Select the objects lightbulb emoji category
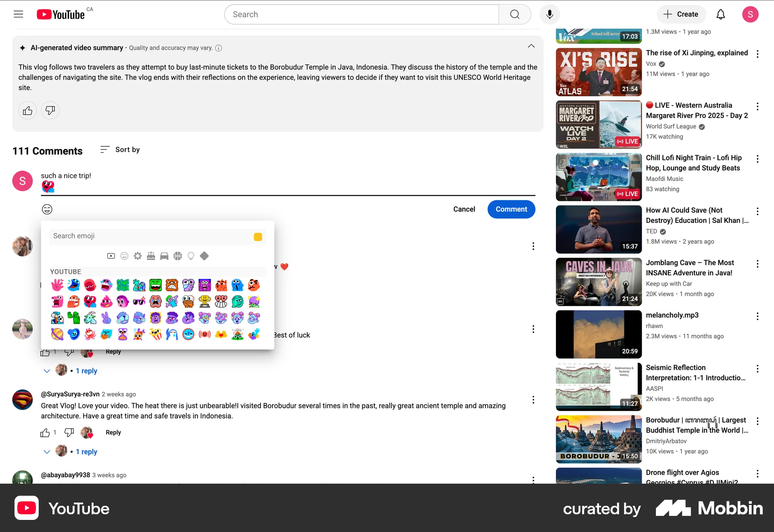This screenshot has height=532, width=774. pyautogui.click(x=191, y=256)
